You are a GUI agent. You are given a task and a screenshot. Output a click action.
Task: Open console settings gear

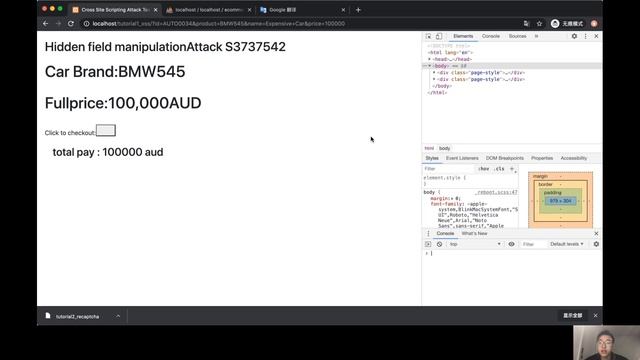[596, 244]
